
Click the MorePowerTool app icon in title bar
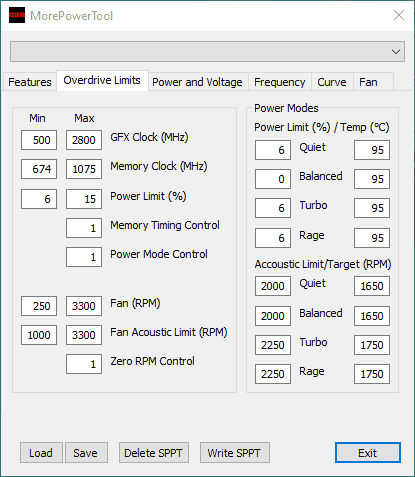(x=17, y=15)
